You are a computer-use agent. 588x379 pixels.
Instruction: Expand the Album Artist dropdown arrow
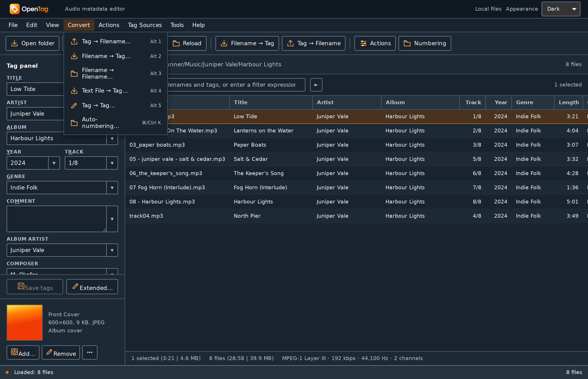tap(112, 250)
